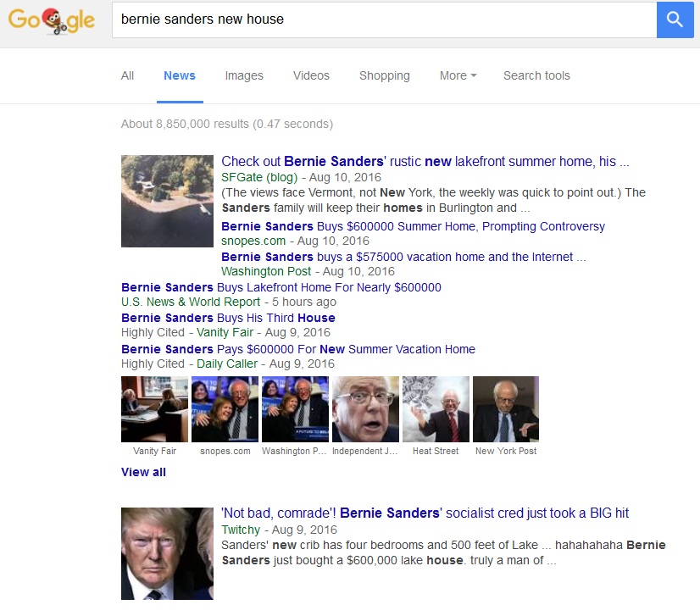The image size is (700, 616).
Task: Click the Heat Street image thumbnail
Action: tap(436, 409)
